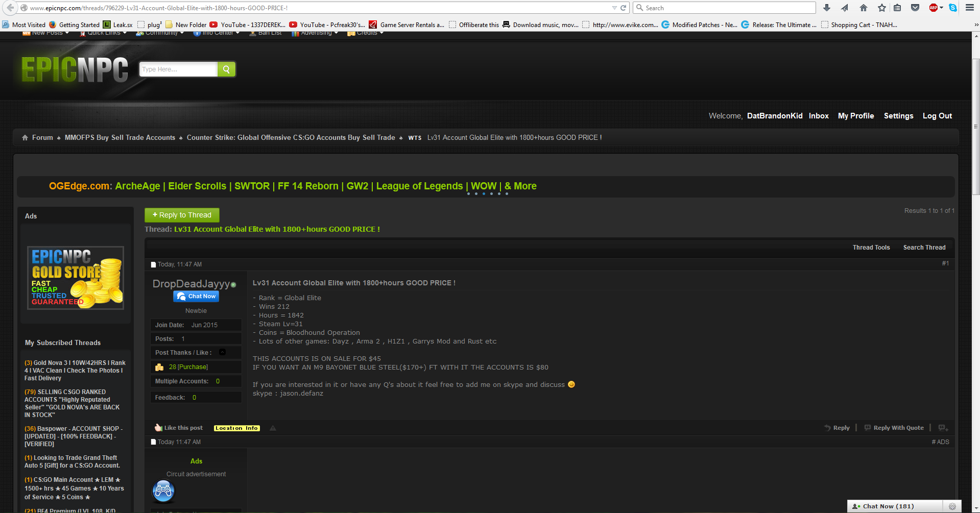Click the thumbs-up Like this post icon

[158, 428]
